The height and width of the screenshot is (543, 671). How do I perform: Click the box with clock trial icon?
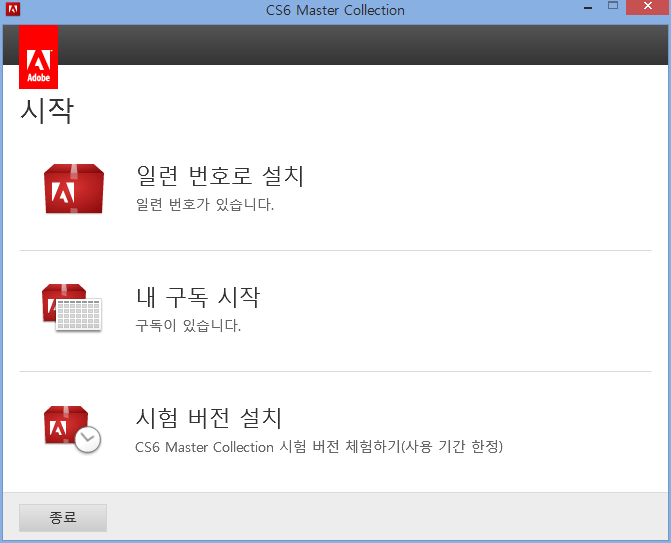pyautogui.click(x=72, y=429)
